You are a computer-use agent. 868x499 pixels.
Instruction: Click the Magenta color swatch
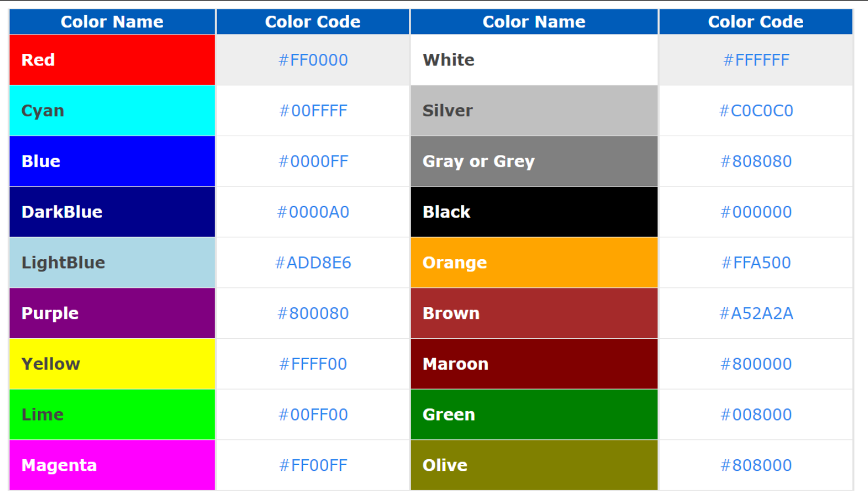pos(112,465)
